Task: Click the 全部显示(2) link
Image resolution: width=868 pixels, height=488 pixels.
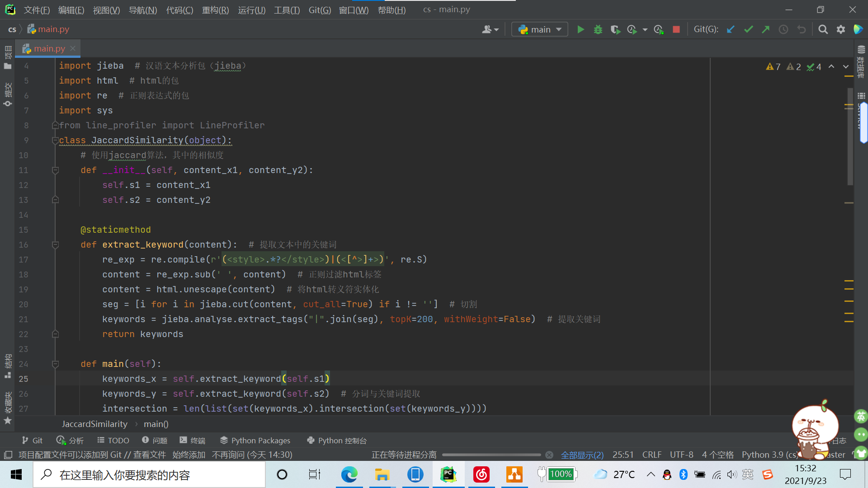Action: click(x=582, y=455)
